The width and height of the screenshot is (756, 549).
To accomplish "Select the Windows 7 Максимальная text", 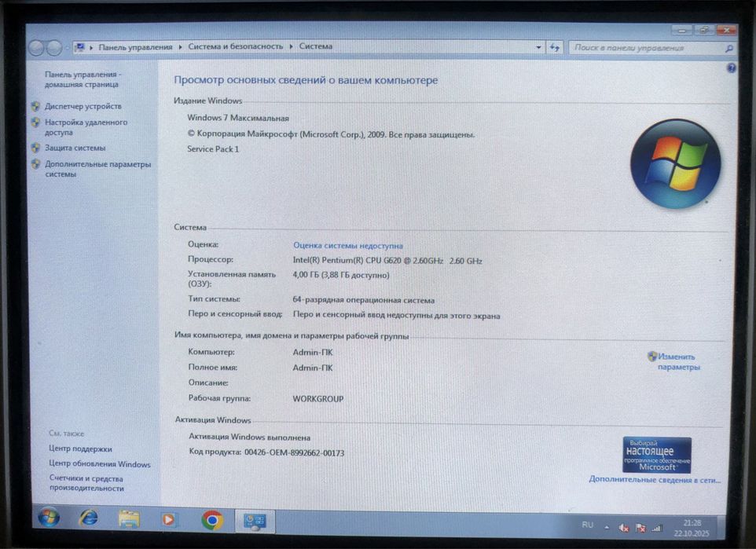I will [x=237, y=118].
